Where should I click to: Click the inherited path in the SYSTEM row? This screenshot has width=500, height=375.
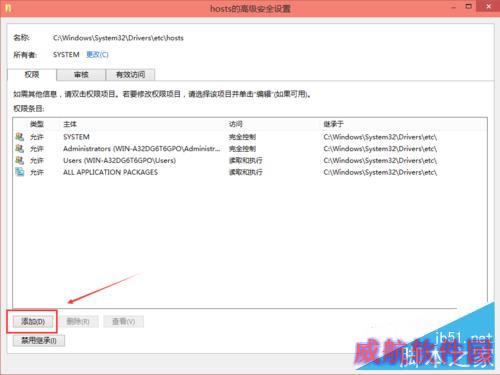pos(380,137)
